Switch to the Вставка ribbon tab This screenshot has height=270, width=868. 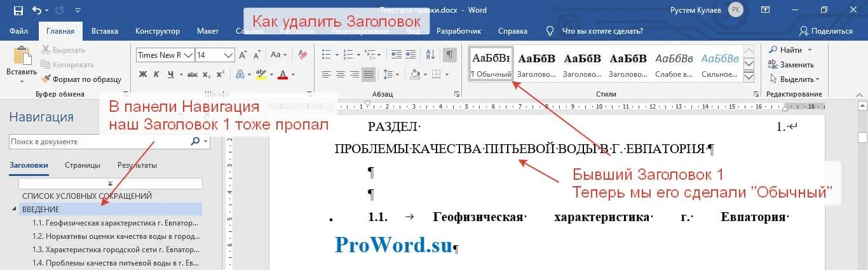[105, 30]
